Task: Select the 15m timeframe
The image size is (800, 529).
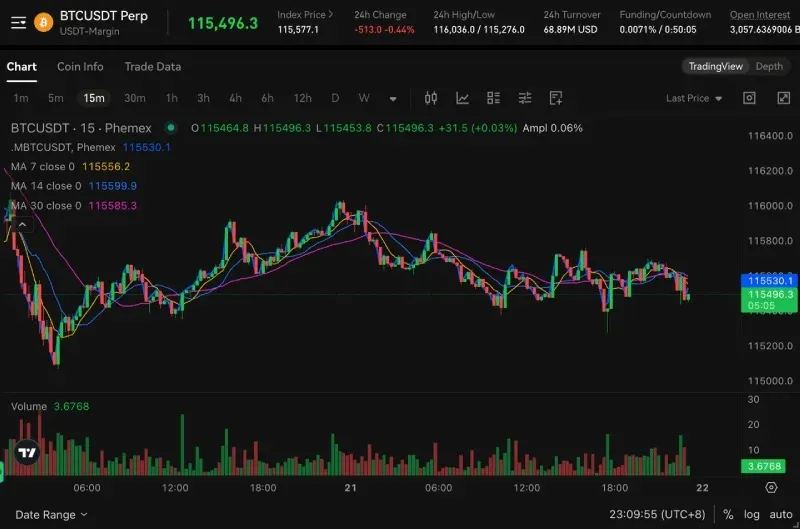Action: tap(94, 98)
